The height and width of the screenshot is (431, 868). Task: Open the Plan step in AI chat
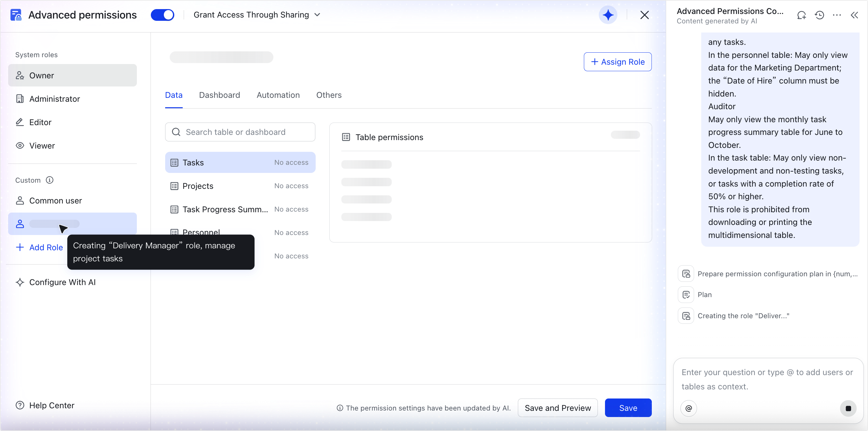tap(695, 295)
